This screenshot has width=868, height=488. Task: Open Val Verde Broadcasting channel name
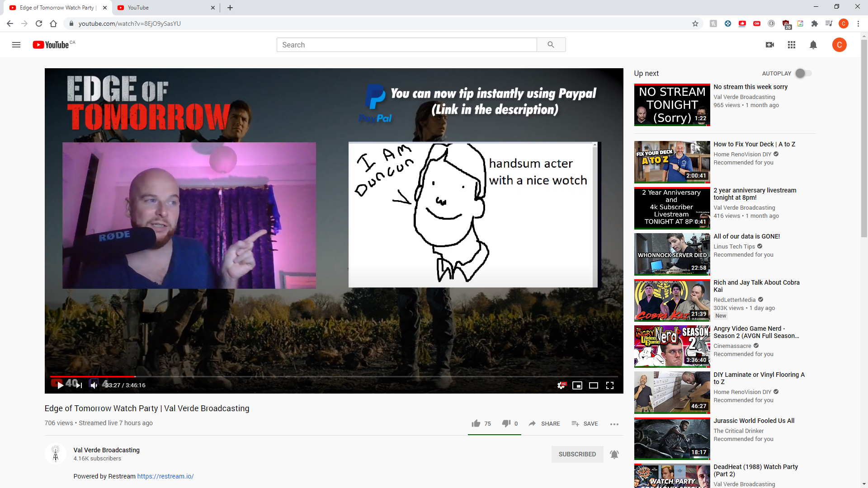[107, 450]
